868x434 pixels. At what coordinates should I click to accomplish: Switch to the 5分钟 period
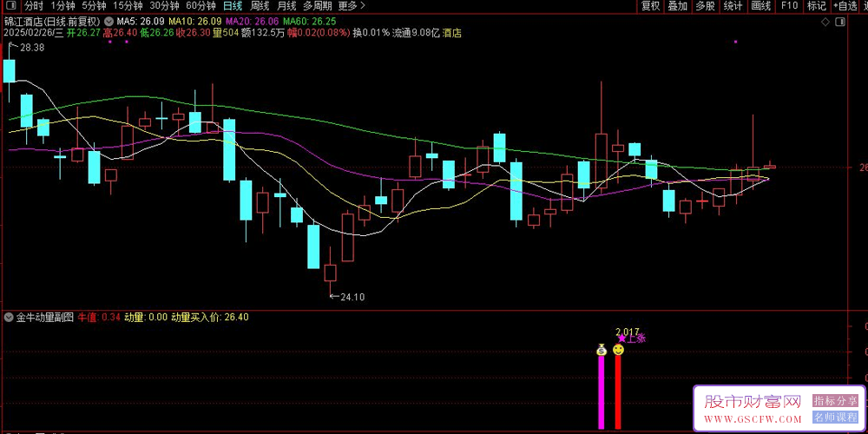94,6
